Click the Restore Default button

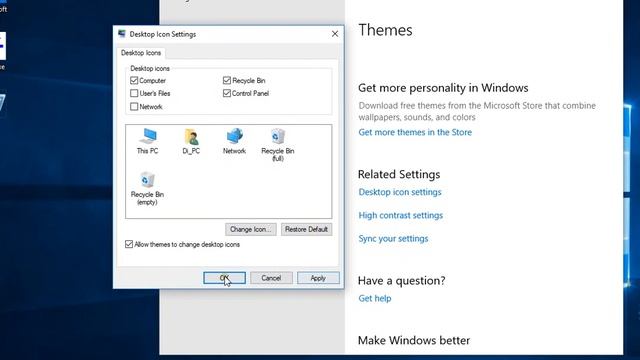[307, 229]
